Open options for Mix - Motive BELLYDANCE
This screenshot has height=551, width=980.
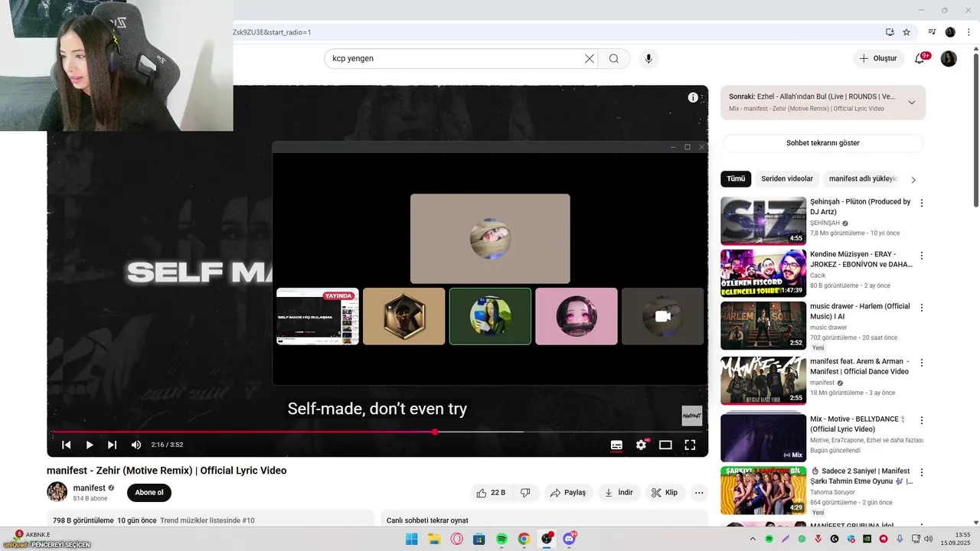pyautogui.click(x=922, y=421)
